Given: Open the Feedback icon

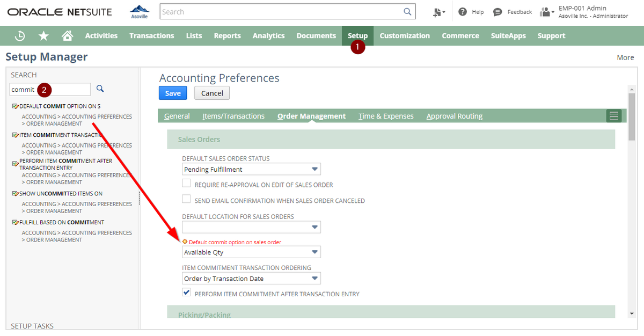Looking at the screenshot, I should pyautogui.click(x=497, y=11).
